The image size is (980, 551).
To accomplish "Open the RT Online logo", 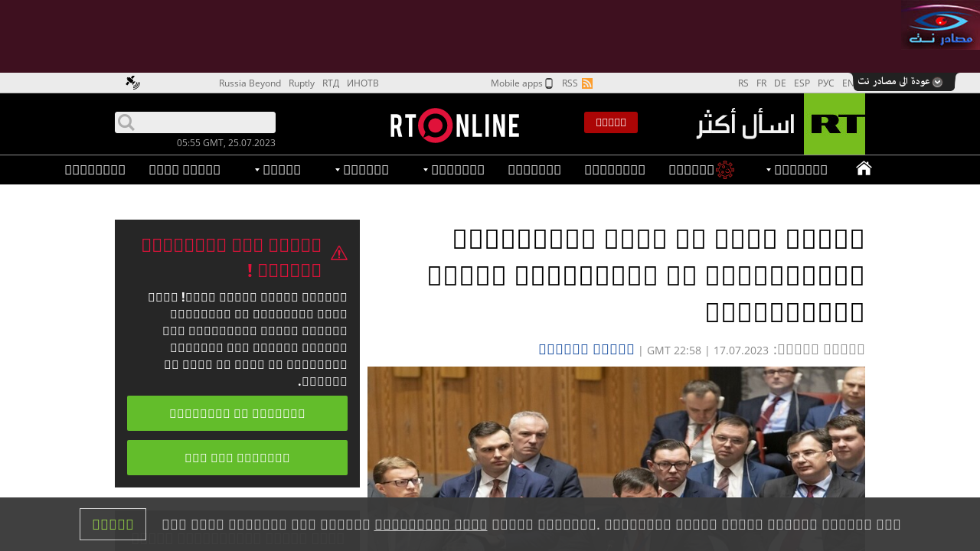I will pos(455,126).
